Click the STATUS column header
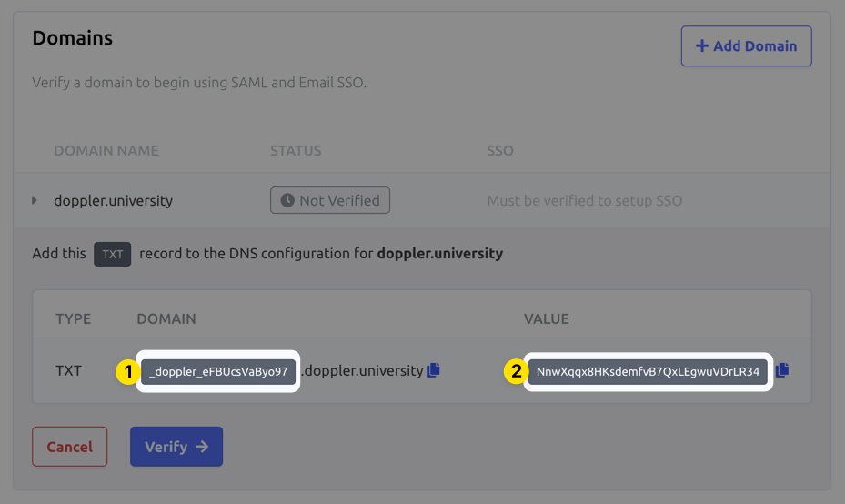 coord(296,150)
